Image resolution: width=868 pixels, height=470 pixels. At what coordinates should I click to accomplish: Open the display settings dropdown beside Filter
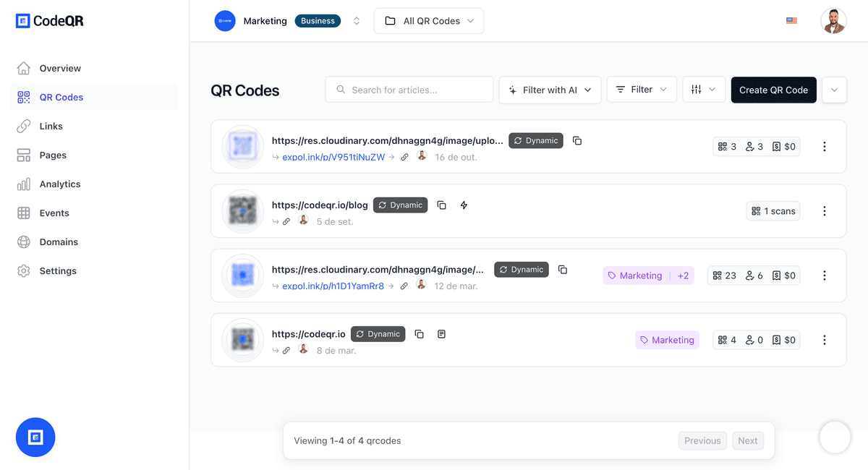pyautogui.click(x=703, y=89)
